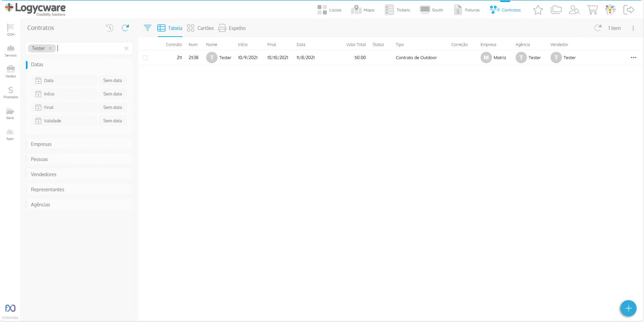
Task: Open the Tickets section
Action: 397,10
